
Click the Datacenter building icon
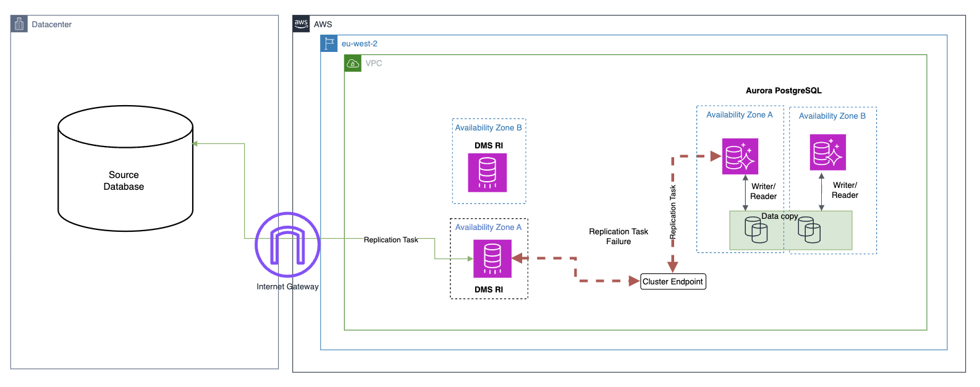coord(19,24)
